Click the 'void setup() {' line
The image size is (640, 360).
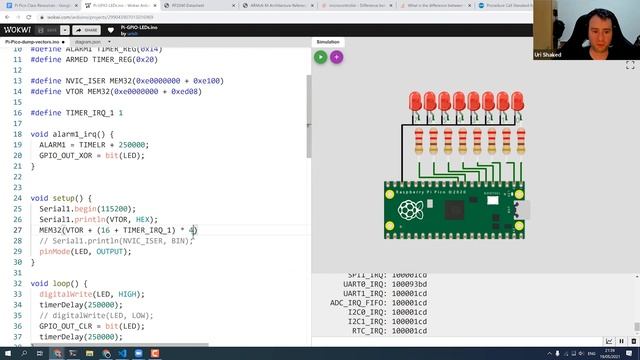point(61,198)
